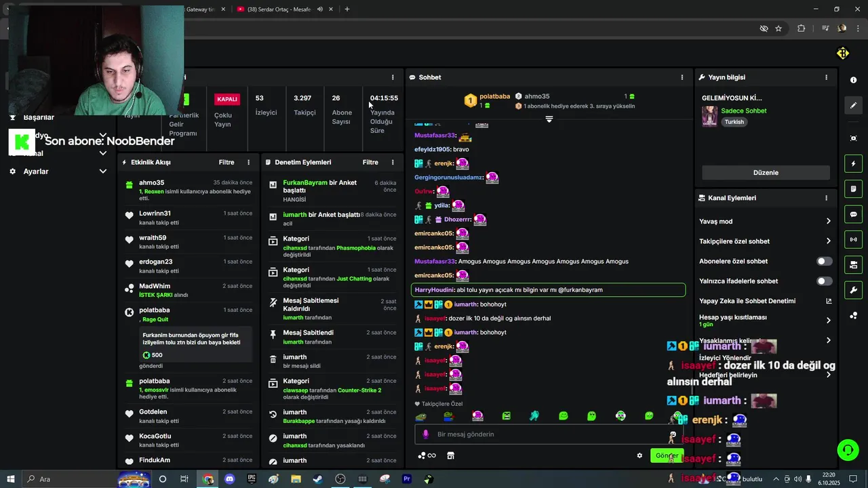Open the Sohbet panel three-dot menu

pos(682,77)
